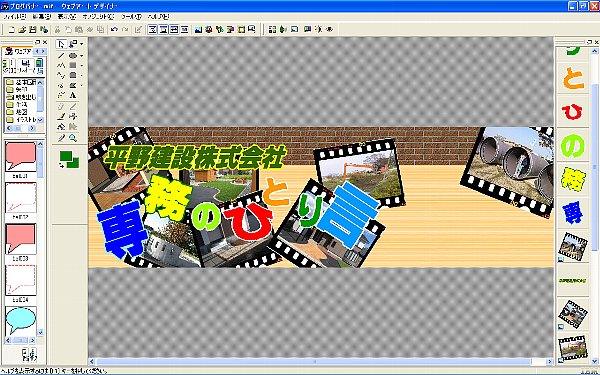
Task: Click the new document icon
Action: pyautogui.click(x=12, y=29)
